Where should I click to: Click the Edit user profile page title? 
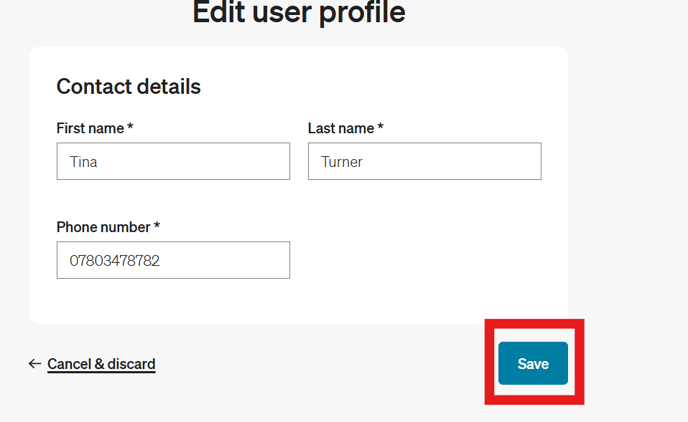pyautogui.click(x=299, y=12)
